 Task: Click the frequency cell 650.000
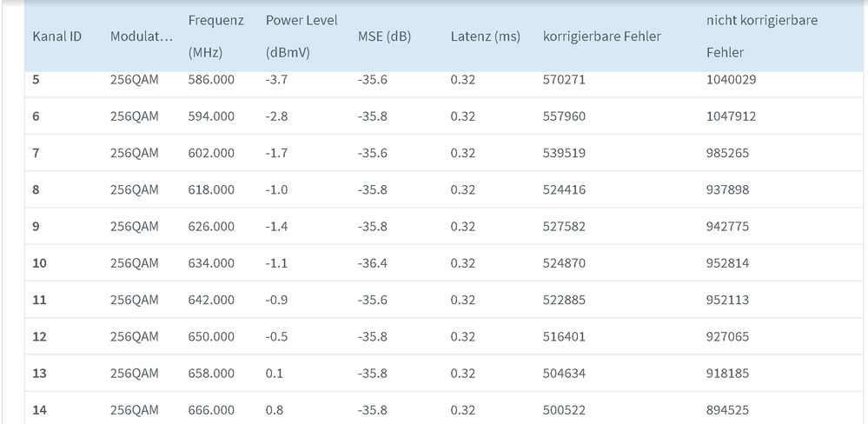[x=211, y=336]
